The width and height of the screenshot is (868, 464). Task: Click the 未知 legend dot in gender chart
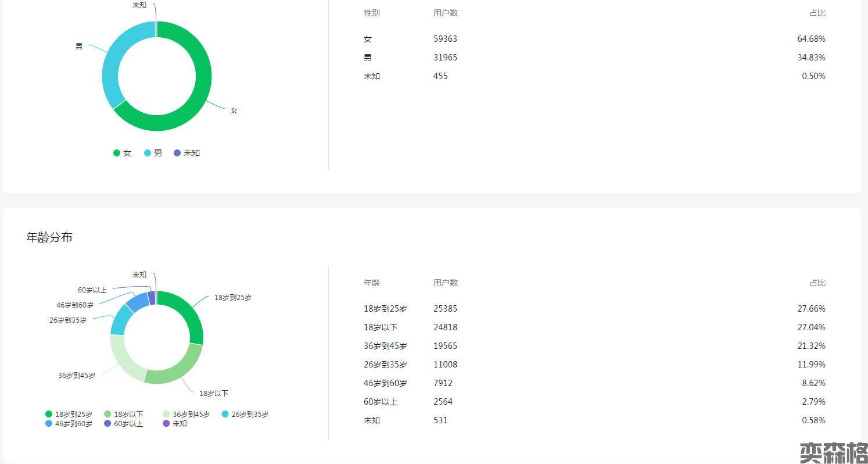tap(177, 153)
